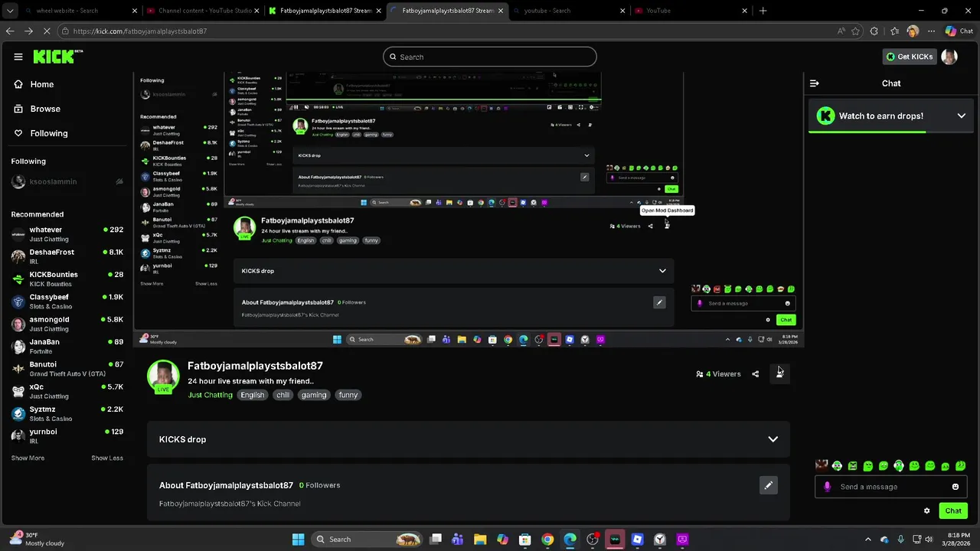Open Roblox from taskbar
Screen dimensions: 980x551
(637, 540)
